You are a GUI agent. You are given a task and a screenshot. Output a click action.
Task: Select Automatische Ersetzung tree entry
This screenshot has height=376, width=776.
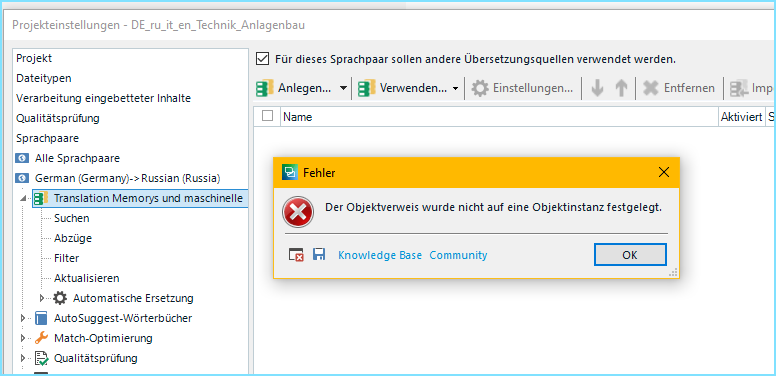[x=133, y=298]
